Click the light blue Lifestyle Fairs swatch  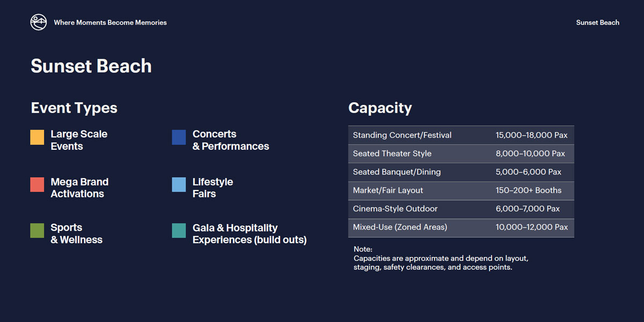179,185
